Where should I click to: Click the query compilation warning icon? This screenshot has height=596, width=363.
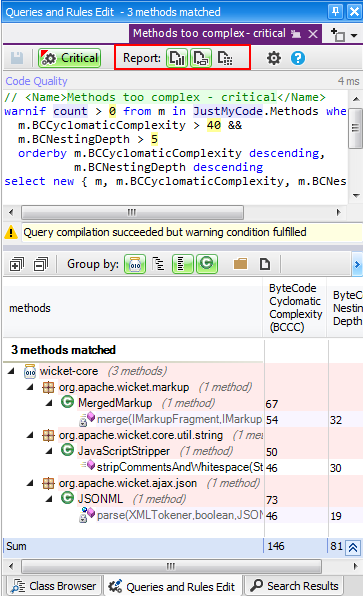pyautogui.click(x=11, y=232)
